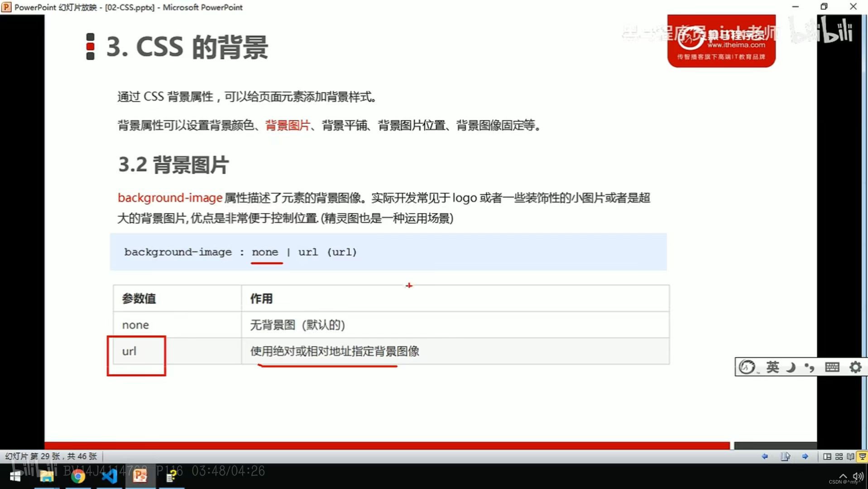Switch to Slide Sorter view
Image resolution: width=868 pixels, height=489 pixels.
(x=839, y=456)
